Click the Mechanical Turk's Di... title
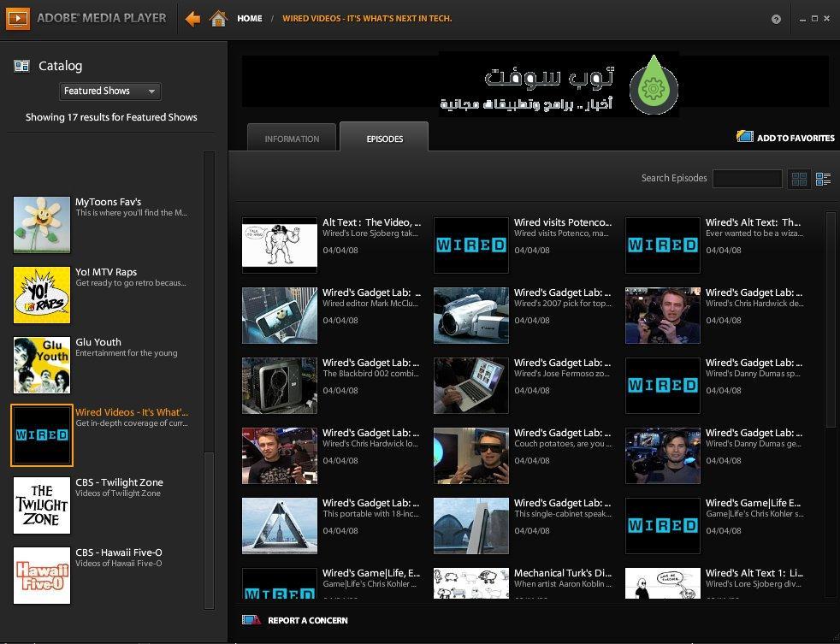840x644 pixels. tap(563, 573)
